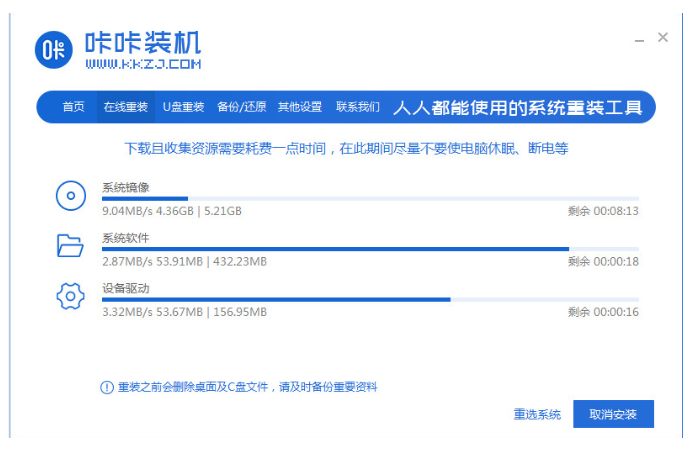
Task: Click the warning info circle icon
Action: (107, 387)
